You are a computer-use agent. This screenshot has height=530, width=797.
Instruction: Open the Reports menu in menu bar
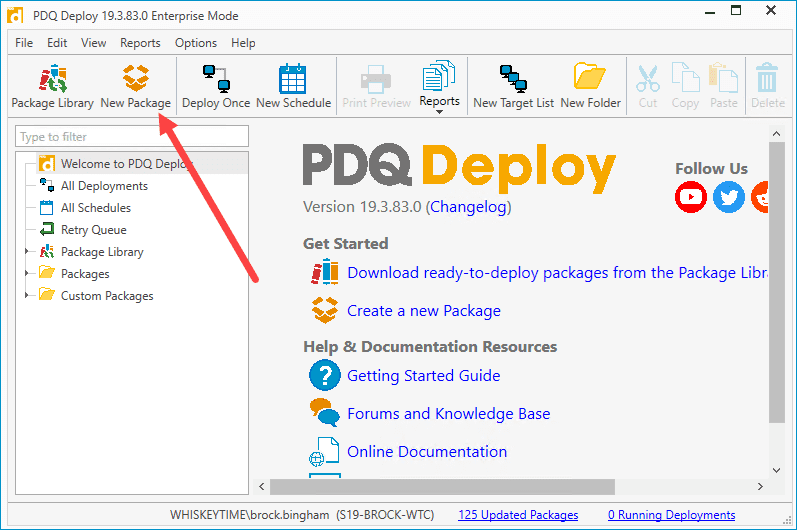point(140,43)
